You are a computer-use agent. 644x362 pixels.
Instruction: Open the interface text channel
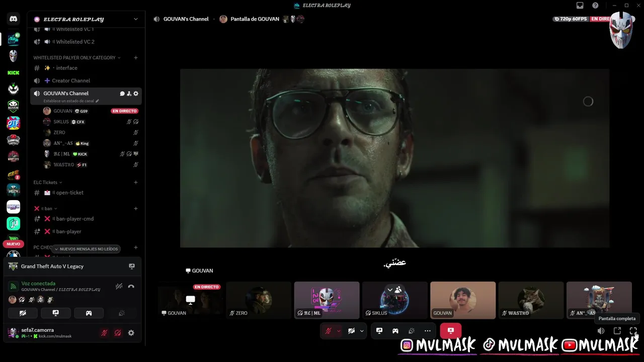(86, 68)
